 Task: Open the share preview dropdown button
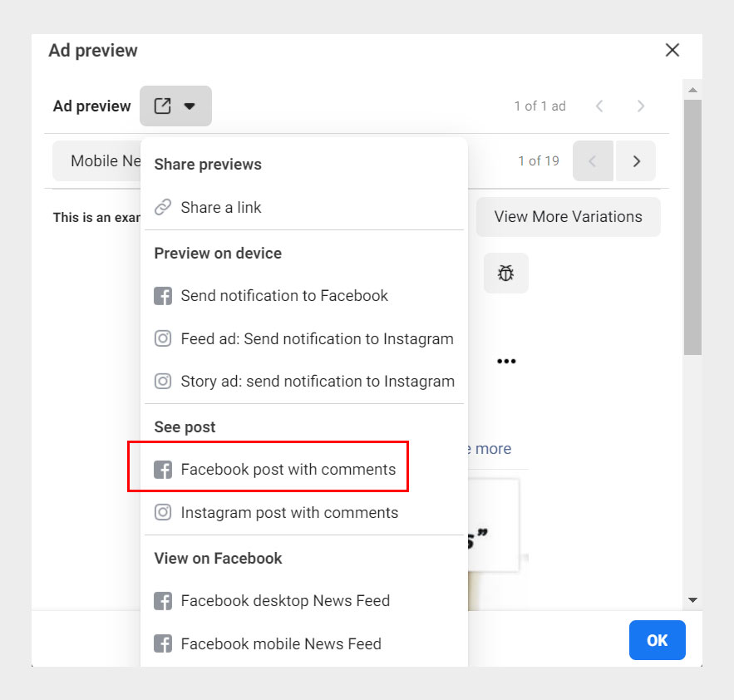point(175,106)
